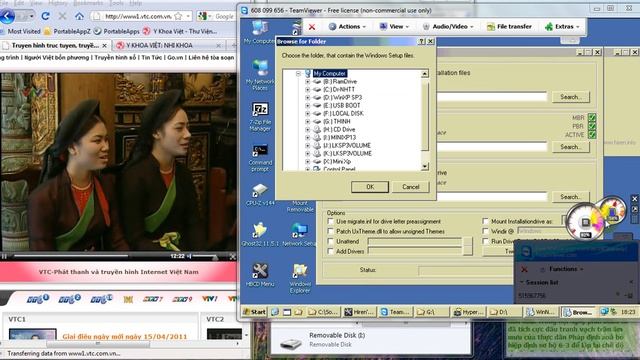Image resolution: width=640 pixels, height=360 pixels.
Task: Open the browser home page icon
Action: click(79, 16)
